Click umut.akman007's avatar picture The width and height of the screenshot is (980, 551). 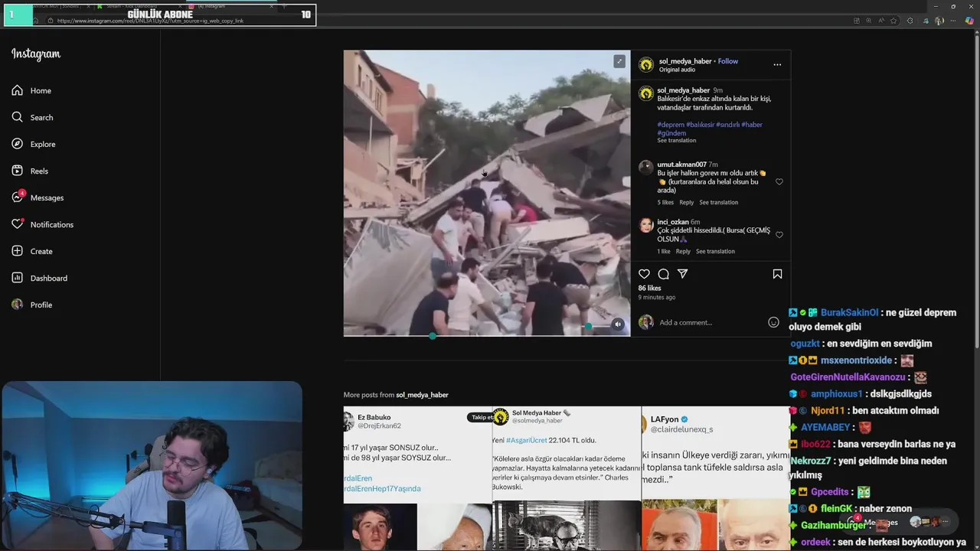(x=646, y=168)
